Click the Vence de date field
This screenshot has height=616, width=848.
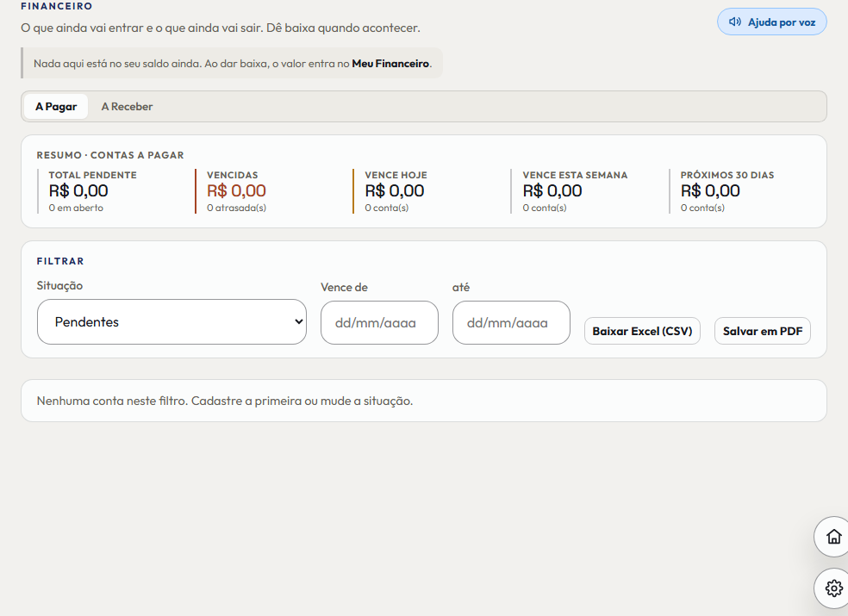(379, 323)
